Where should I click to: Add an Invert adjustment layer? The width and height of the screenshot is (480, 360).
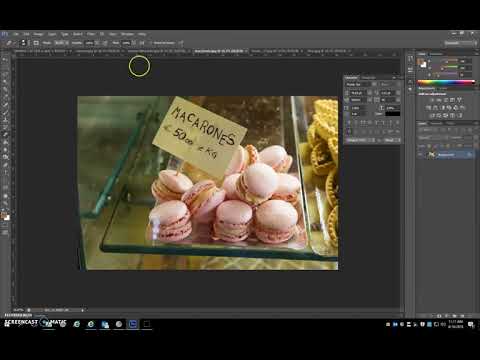pyautogui.click(x=432, y=116)
